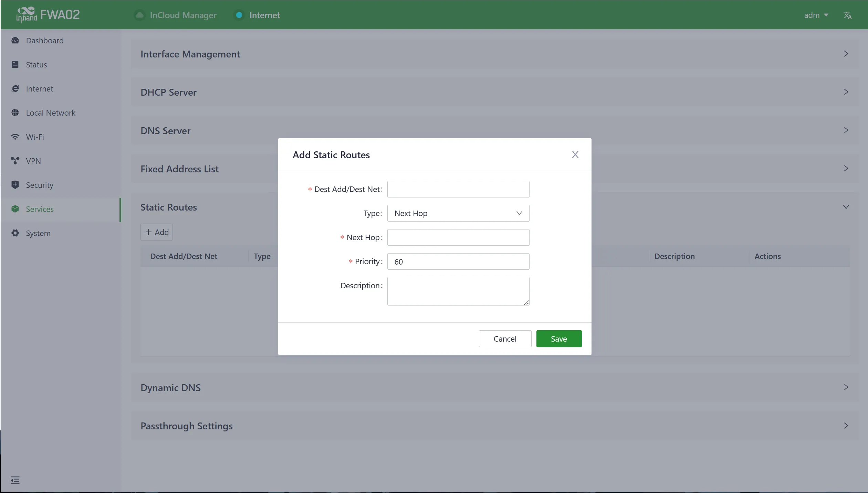Click the InCloud Manager cloud status icon
Image resolution: width=868 pixels, height=493 pixels.
139,15
